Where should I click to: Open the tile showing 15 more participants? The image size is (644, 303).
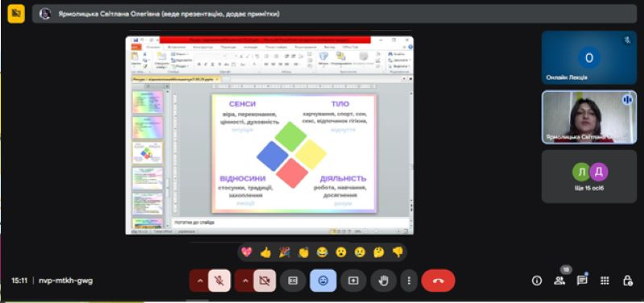tap(589, 176)
